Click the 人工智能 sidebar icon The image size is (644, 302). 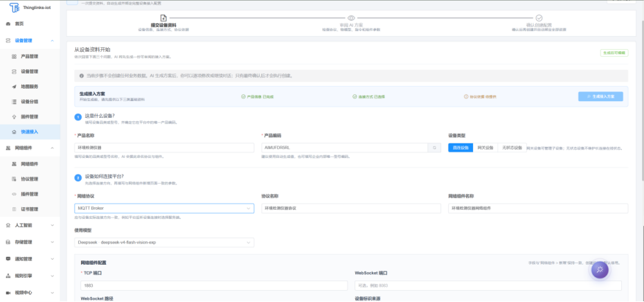(8, 225)
